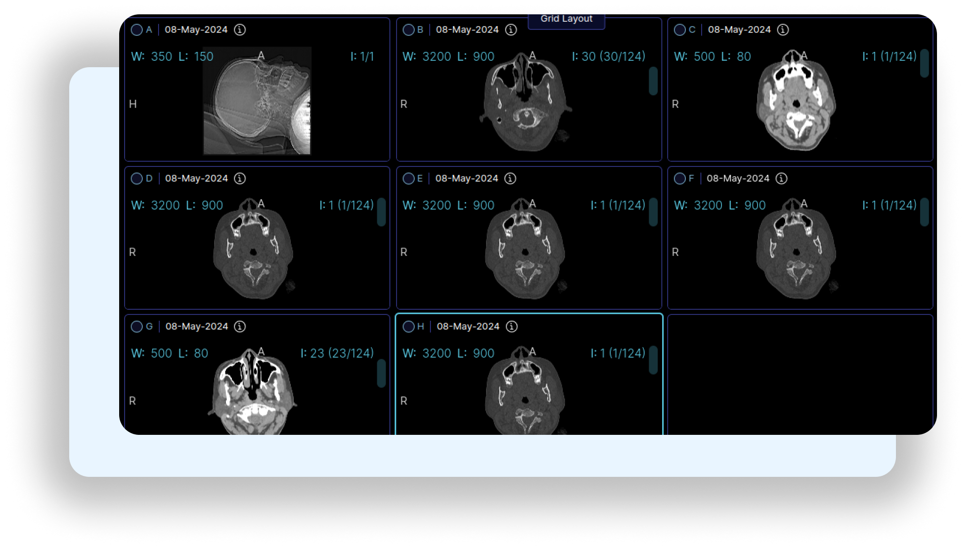Open image info for viewport B
Viewport: 980px width, 548px height.
tap(510, 30)
